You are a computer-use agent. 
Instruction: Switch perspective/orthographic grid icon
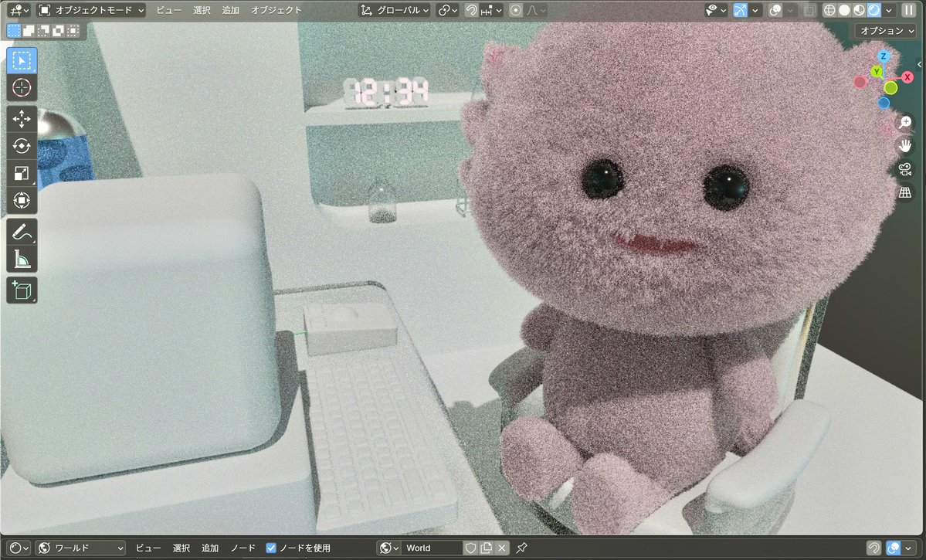pyautogui.click(x=904, y=192)
